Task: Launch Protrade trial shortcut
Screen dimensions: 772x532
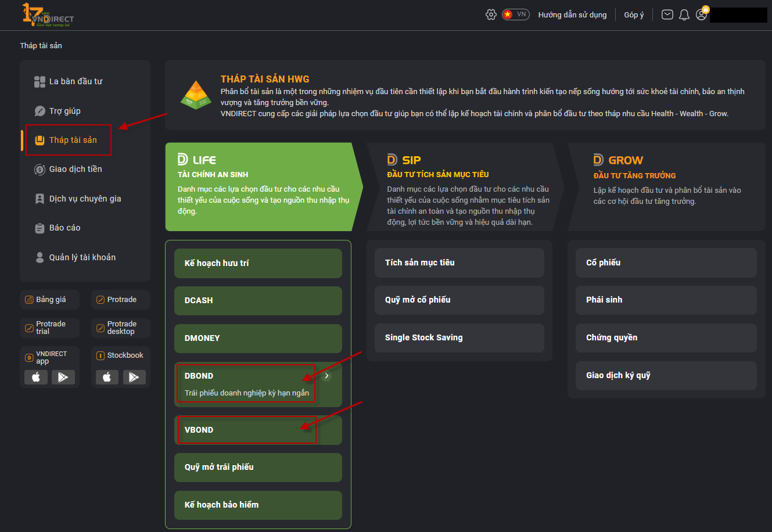Action: 49,328
